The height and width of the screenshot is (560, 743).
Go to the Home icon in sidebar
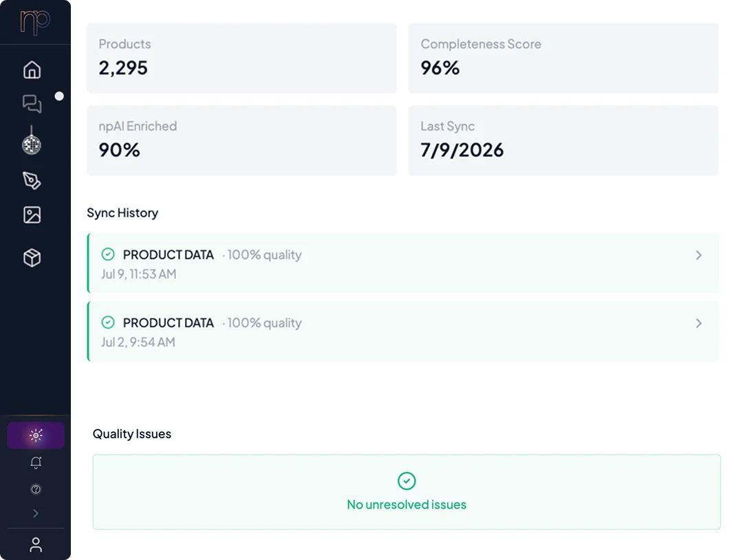tap(32, 69)
